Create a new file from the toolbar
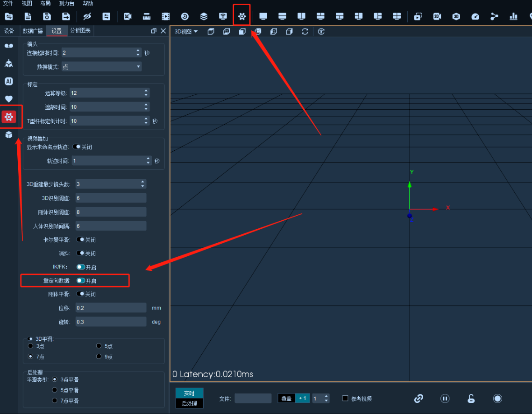 pyautogui.click(x=28, y=16)
